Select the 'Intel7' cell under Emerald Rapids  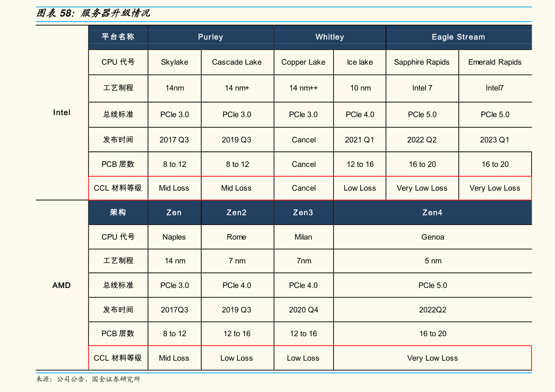[x=494, y=88]
